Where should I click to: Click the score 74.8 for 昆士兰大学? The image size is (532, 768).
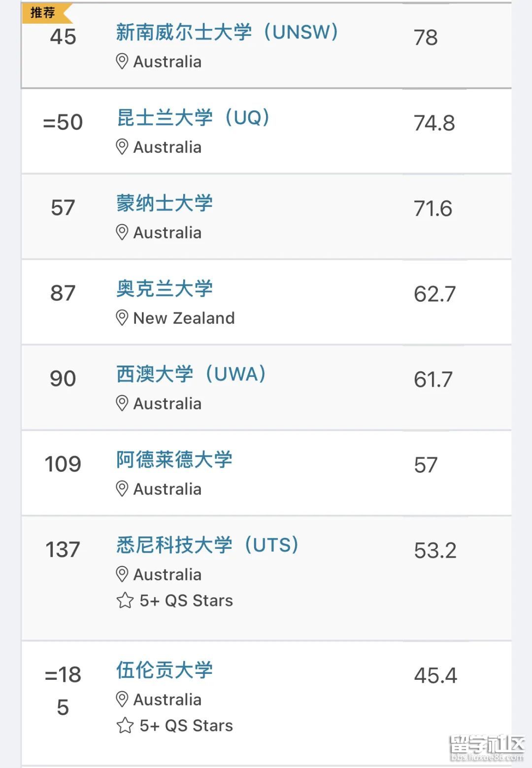434,123
